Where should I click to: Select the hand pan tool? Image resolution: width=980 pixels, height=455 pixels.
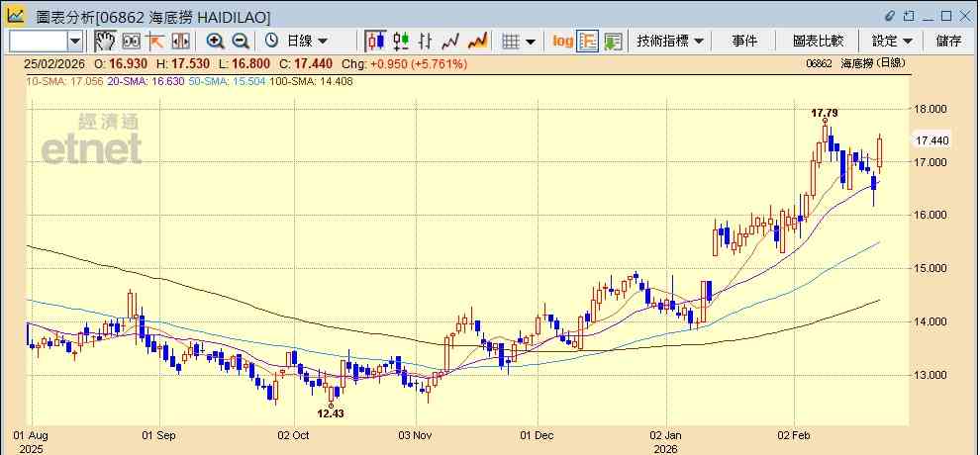[x=105, y=42]
